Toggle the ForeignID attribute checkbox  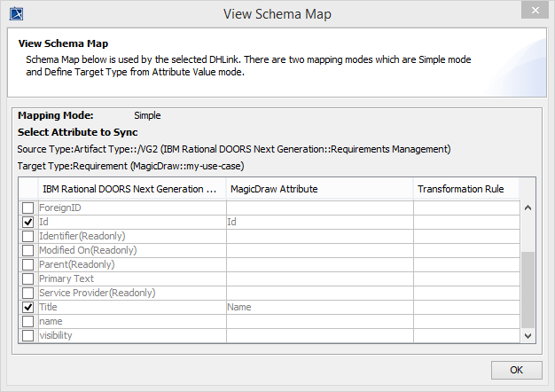27,208
